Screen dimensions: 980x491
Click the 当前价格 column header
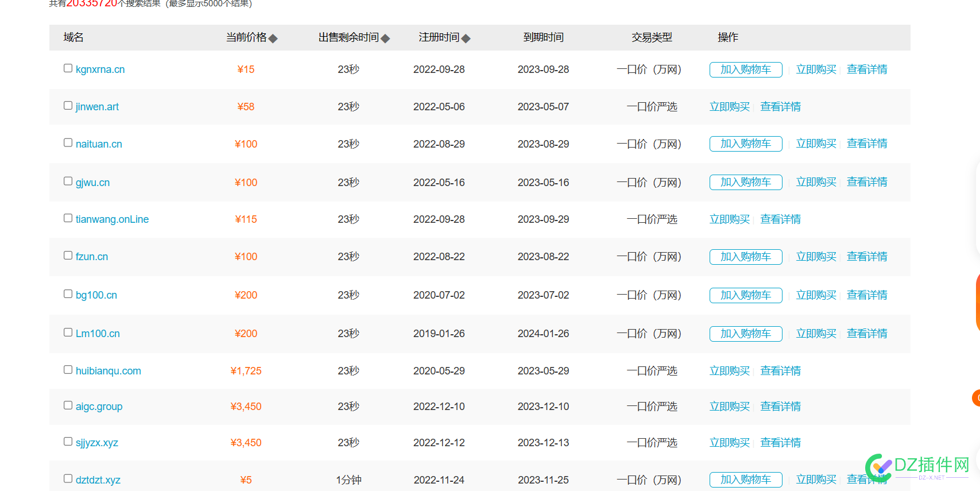(246, 37)
